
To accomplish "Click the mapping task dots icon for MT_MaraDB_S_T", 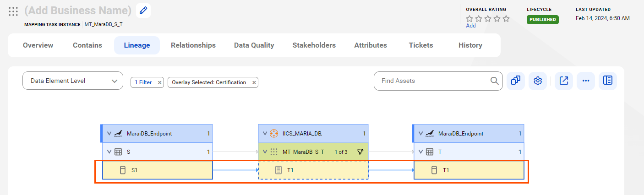I will 274,152.
